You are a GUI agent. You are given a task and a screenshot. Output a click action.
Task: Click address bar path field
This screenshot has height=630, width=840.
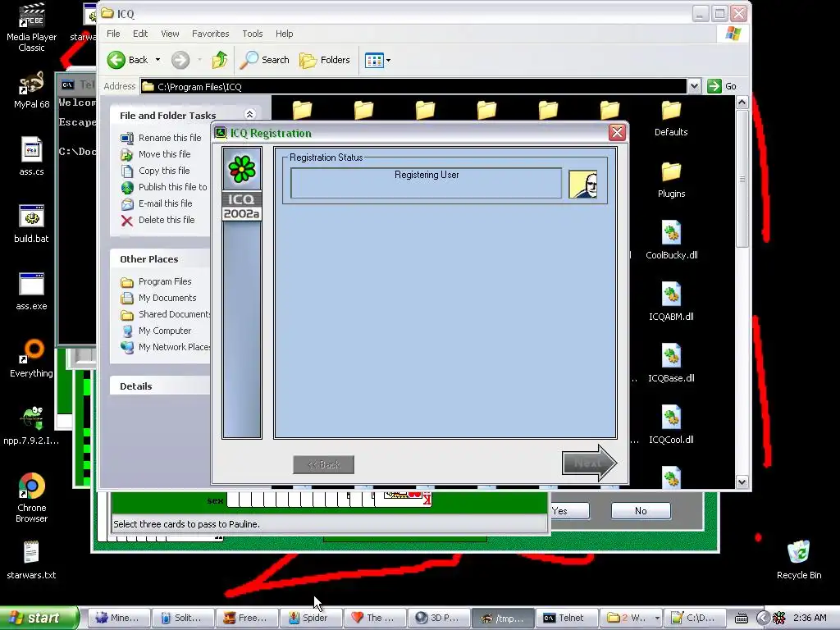pos(413,86)
